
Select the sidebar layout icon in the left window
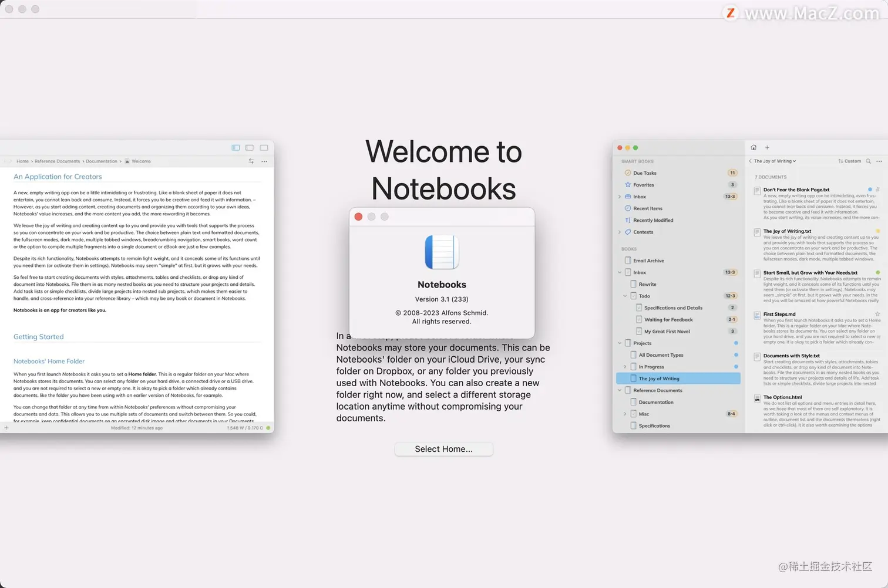click(x=236, y=147)
